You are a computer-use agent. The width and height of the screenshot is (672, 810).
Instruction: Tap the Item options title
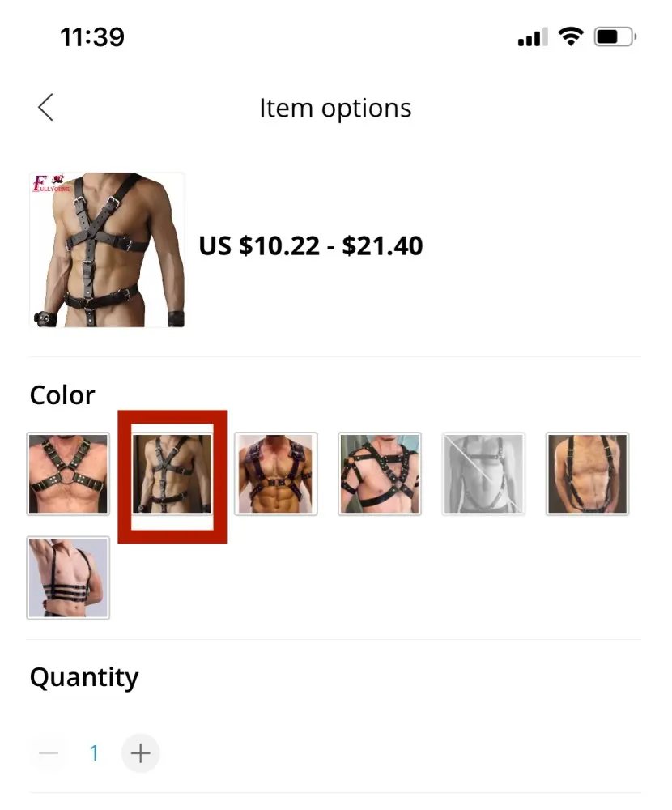click(335, 108)
